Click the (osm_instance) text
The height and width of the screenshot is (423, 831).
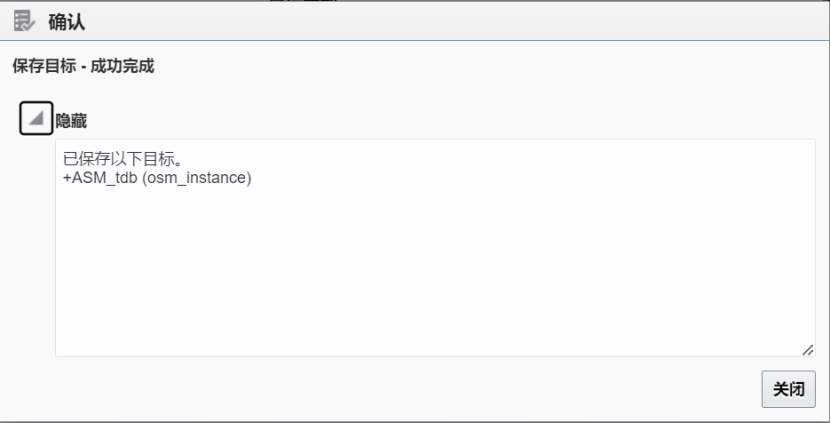pos(197,178)
